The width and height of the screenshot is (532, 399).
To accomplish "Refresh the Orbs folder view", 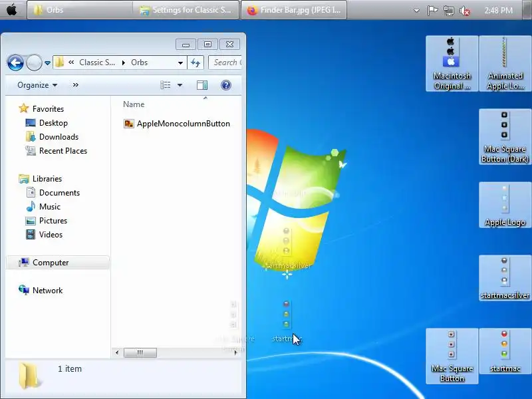I will coord(196,63).
